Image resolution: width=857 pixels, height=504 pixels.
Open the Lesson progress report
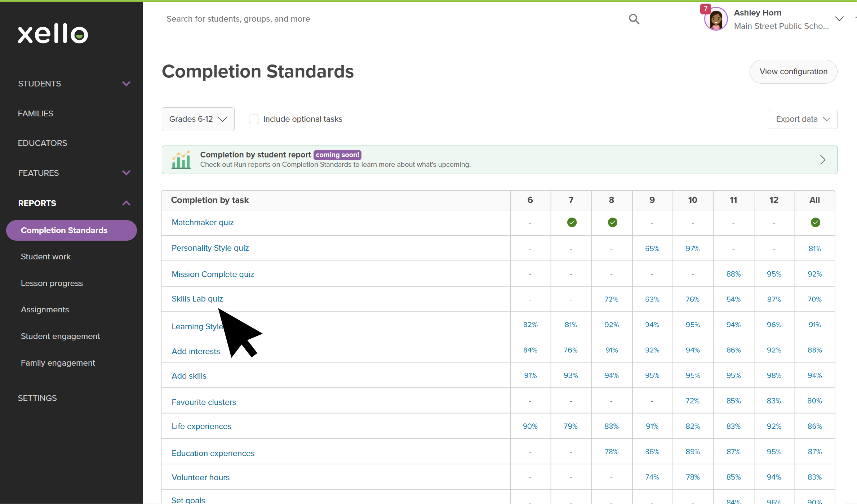pyautogui.click(x=52, y=283)
